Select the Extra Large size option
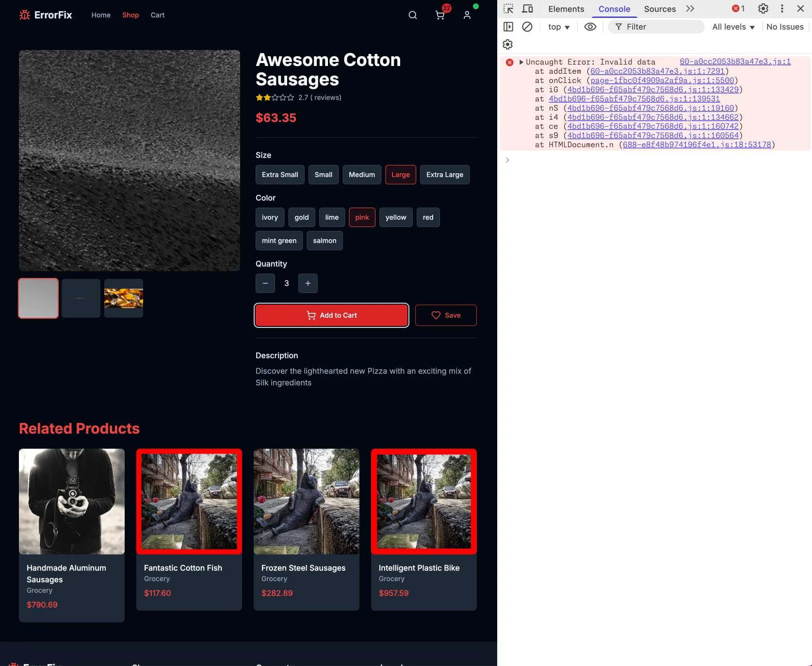Viewport: 812px width, 666px height. coord(444,175)
